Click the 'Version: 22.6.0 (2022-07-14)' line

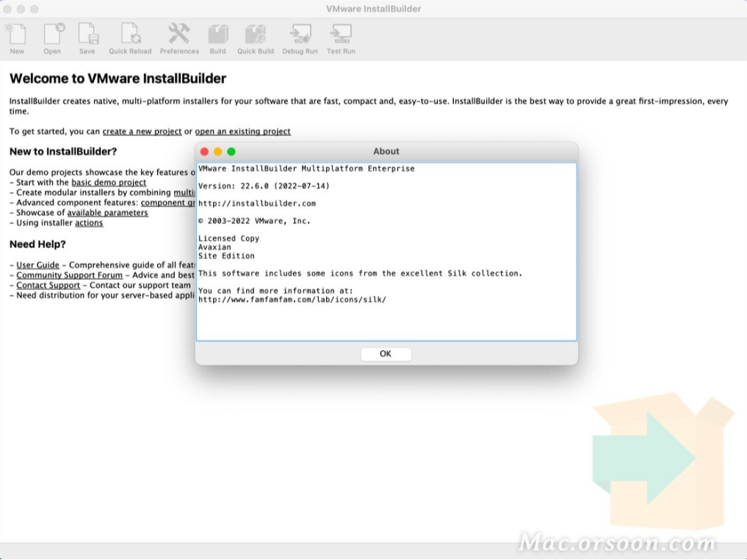point(264,186)
